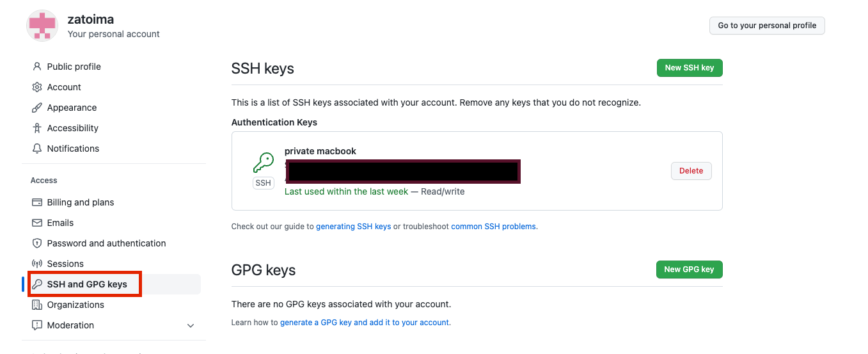Click the gear icon beside Account
868x354 pixels.
tap(37, 87)
